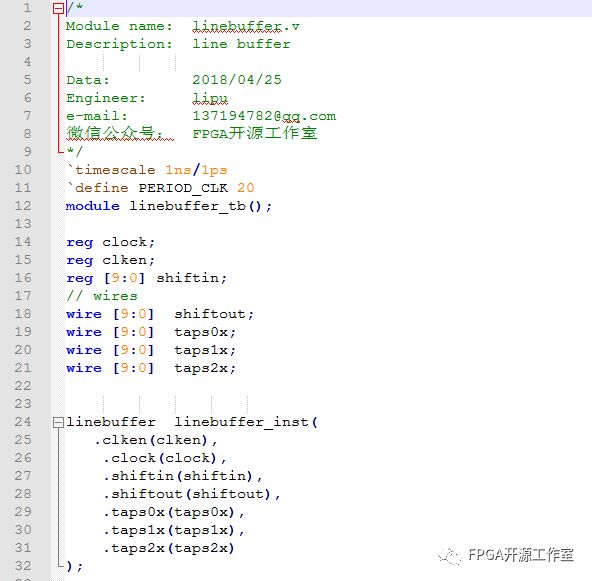
Task: Click the email address 137194782@qq.com
Action: pyautogui.click(x=264, y=116)
